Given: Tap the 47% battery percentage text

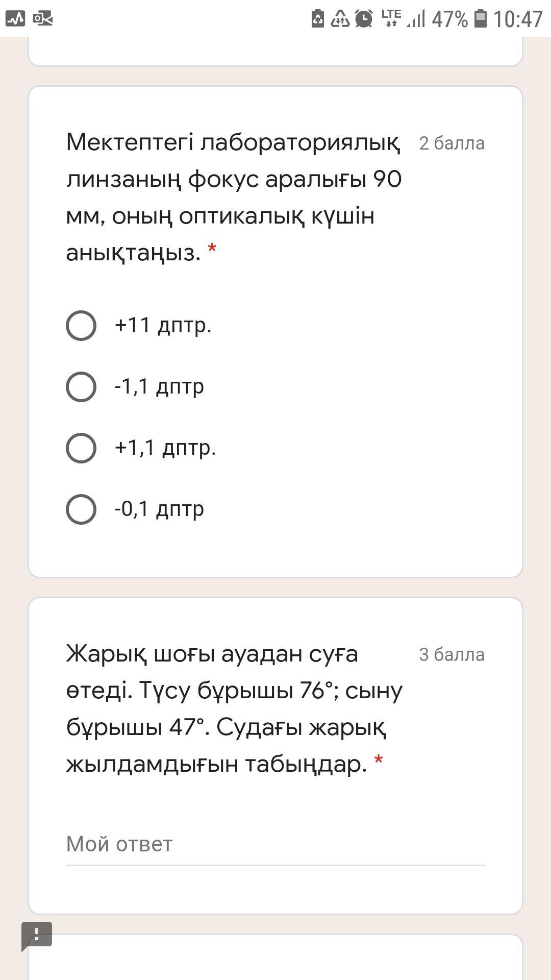Looking at the screenshot, I should click(450, 19).
